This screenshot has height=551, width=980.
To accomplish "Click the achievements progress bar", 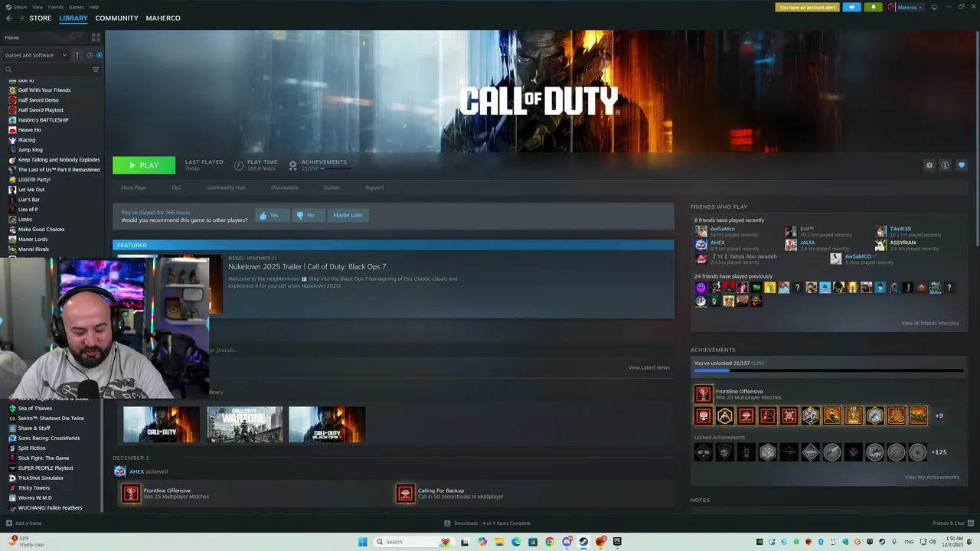I will point(828,371).
